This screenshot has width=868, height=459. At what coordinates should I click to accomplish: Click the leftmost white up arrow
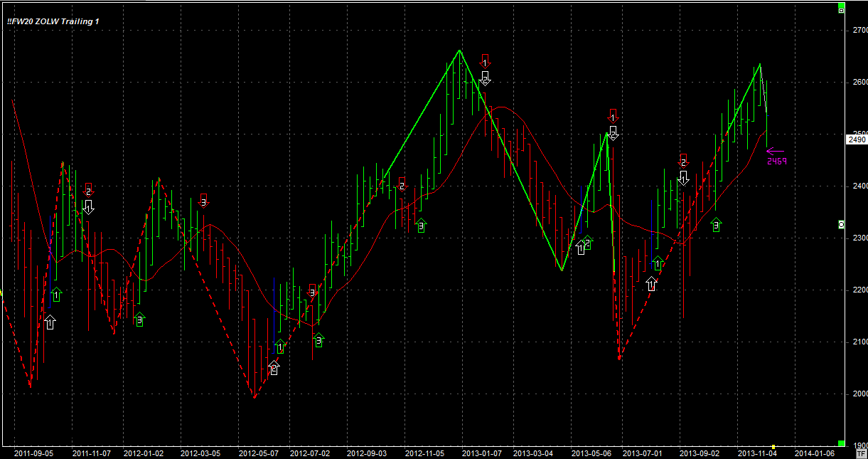(49, 322)
